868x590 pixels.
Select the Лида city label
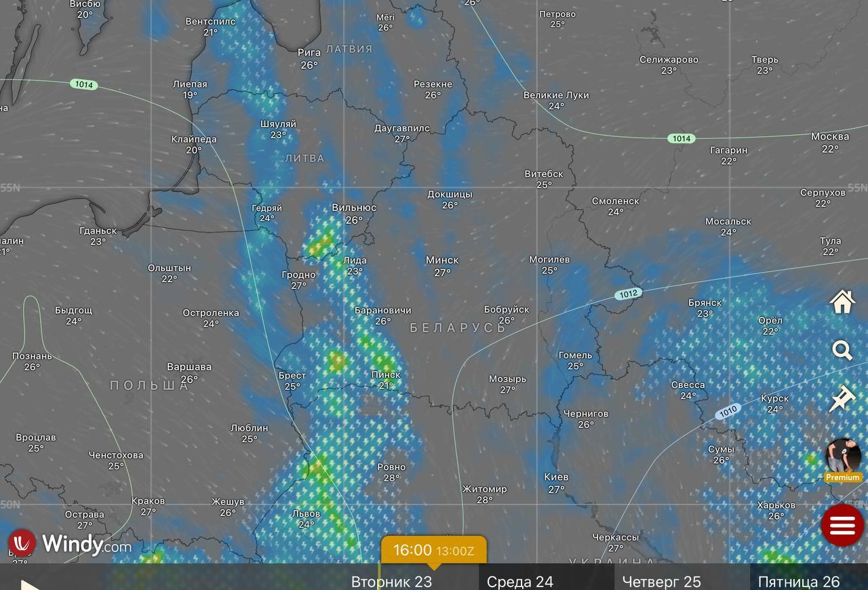coord(355,260)
